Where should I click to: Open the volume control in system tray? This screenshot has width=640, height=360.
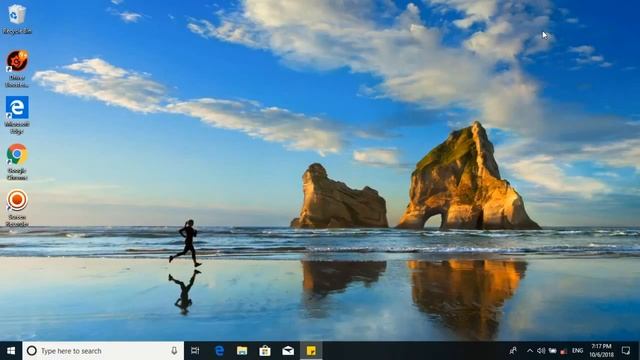click(541, 351)
